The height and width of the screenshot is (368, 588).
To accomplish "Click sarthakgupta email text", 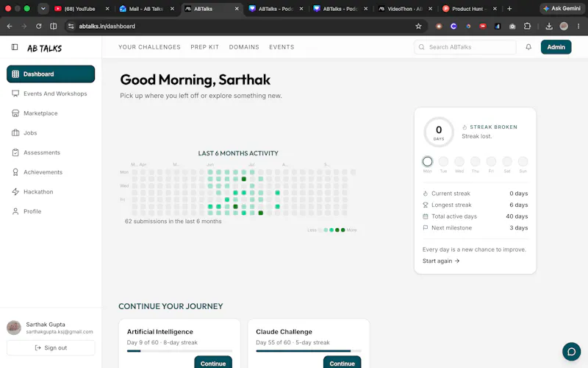I will point(60,332).
